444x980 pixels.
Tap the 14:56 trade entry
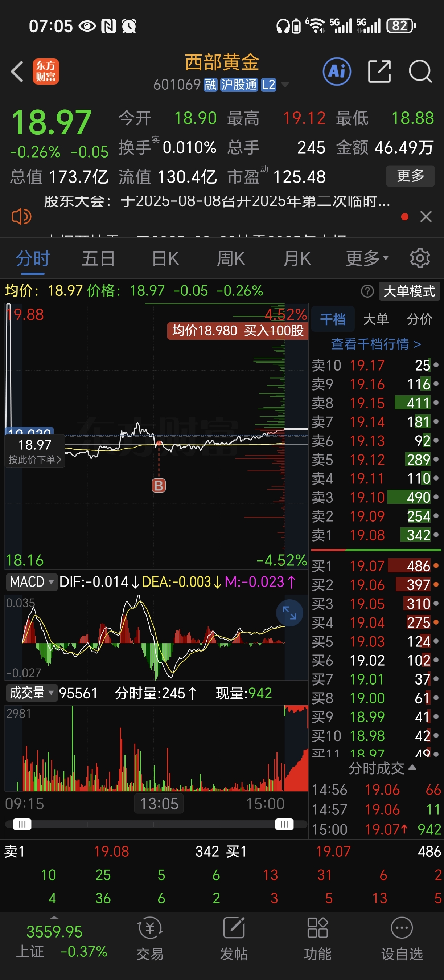pos(376,790)
